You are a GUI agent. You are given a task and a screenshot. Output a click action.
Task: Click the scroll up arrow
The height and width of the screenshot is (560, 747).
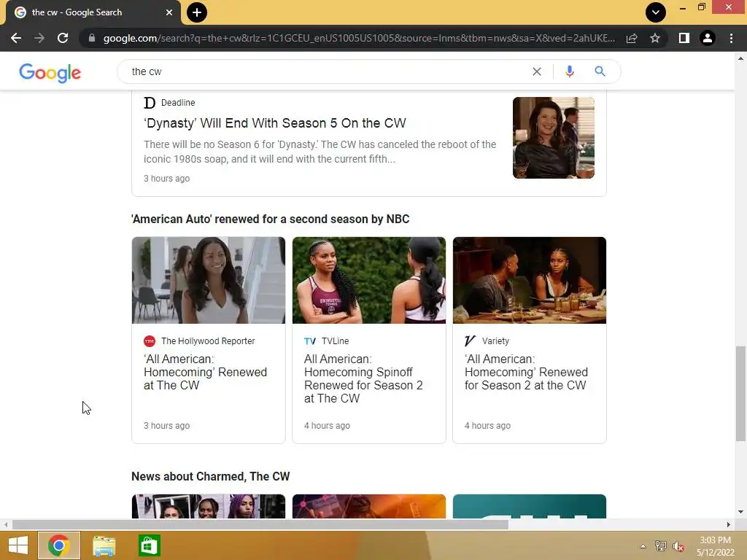click(740, 58)
